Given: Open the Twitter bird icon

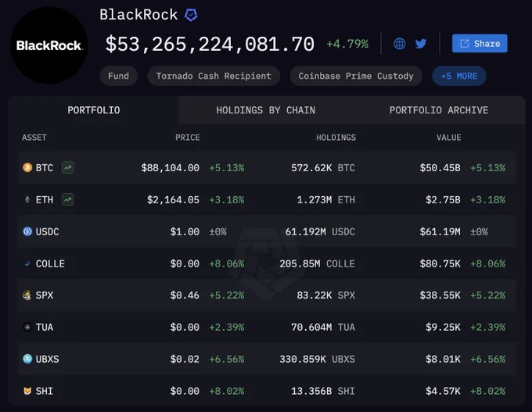Looking at the screenshot, I should pos(421,44).
